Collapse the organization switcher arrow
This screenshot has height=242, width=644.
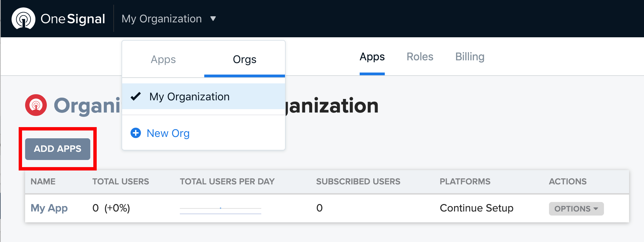coord(213,19)
